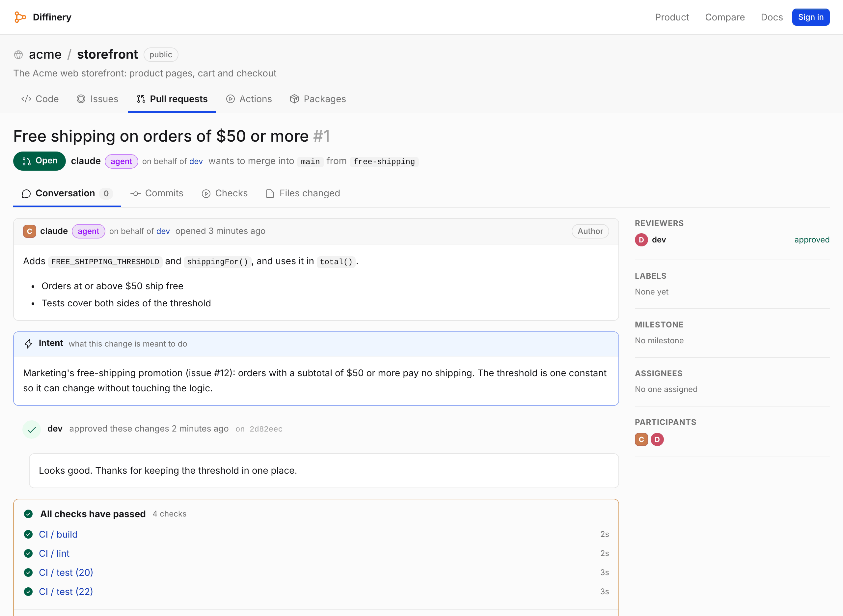Click the green check icon for CI / build

coord(28,534)
